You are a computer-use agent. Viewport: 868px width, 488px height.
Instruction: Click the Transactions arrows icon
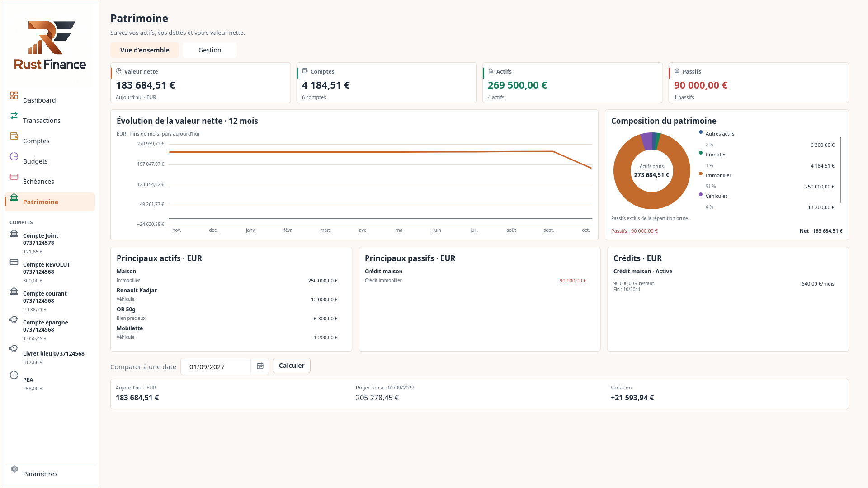(x=14, y=116)
